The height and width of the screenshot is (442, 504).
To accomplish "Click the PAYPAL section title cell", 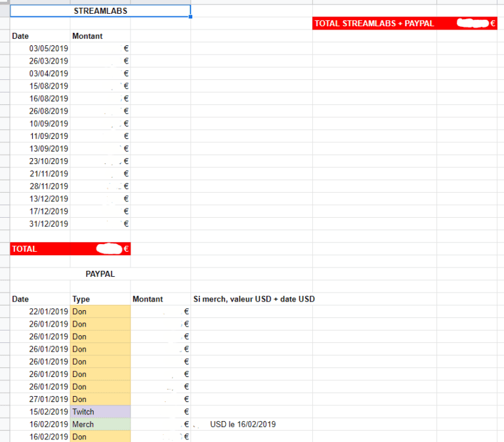I will (x=100, y=274).
